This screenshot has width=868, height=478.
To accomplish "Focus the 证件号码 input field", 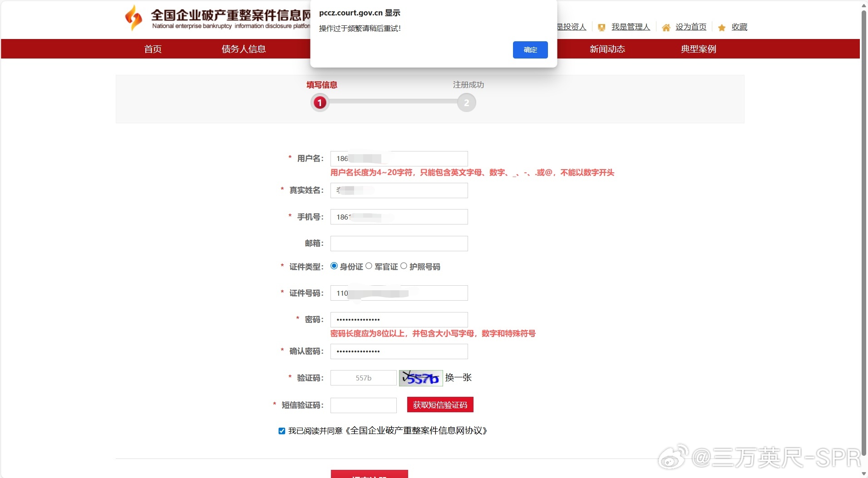I will coord(399,293).
